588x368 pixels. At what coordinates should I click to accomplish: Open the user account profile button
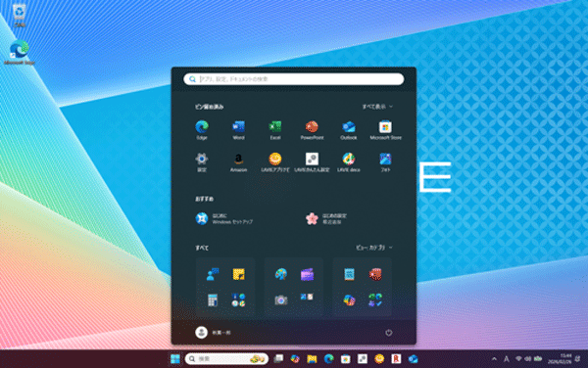(x=213, y=333)
